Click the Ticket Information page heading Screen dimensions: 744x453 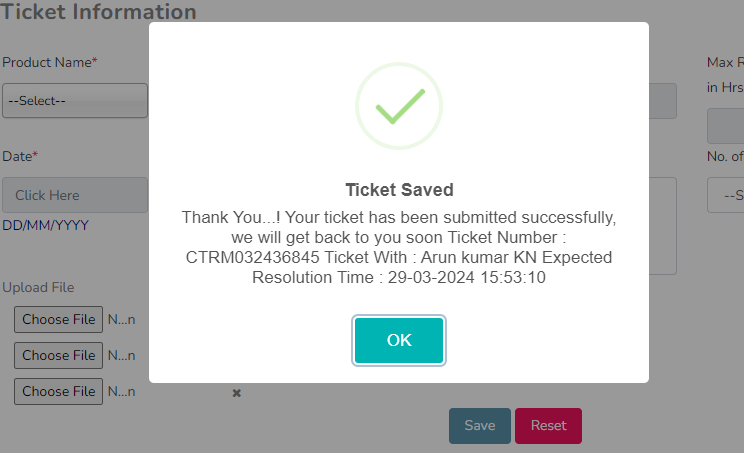(98, 11)
